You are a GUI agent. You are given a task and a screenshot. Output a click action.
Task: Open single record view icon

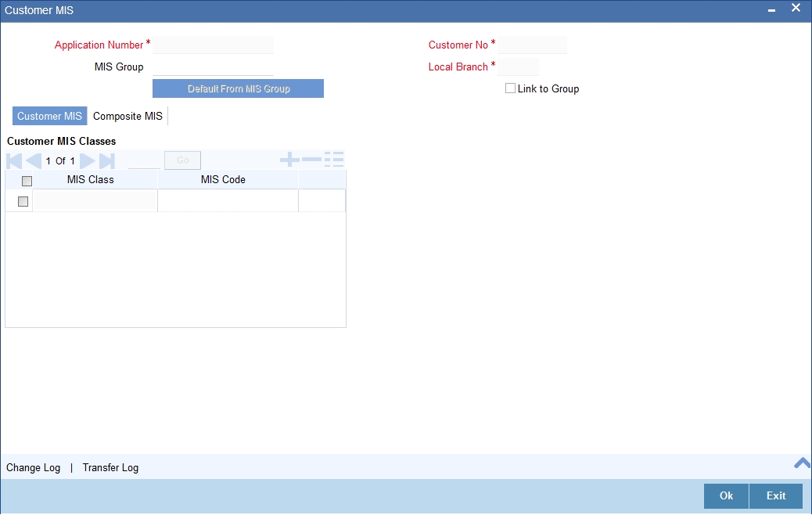(x=334, y=160)
